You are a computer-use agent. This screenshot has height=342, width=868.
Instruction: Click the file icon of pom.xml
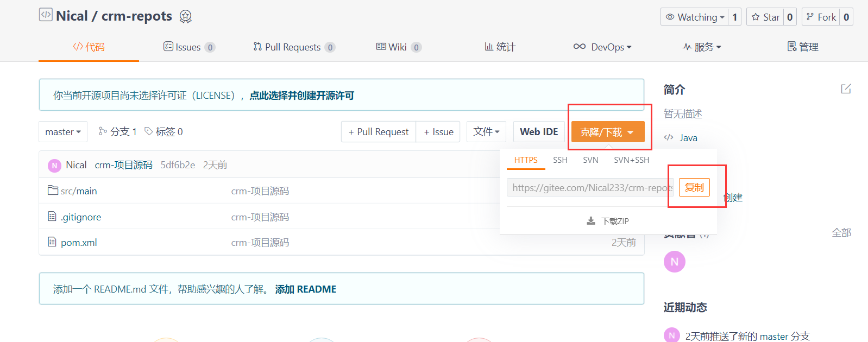(x=52, y=242)
